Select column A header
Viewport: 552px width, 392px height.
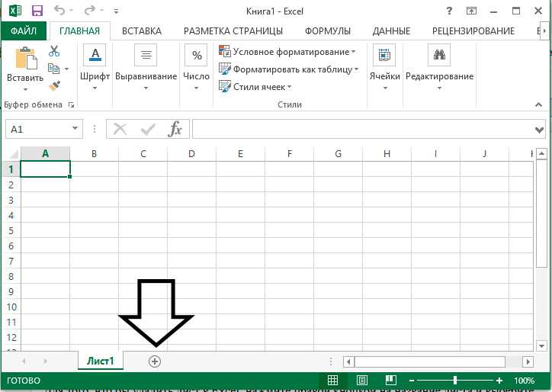click(45, 153)
